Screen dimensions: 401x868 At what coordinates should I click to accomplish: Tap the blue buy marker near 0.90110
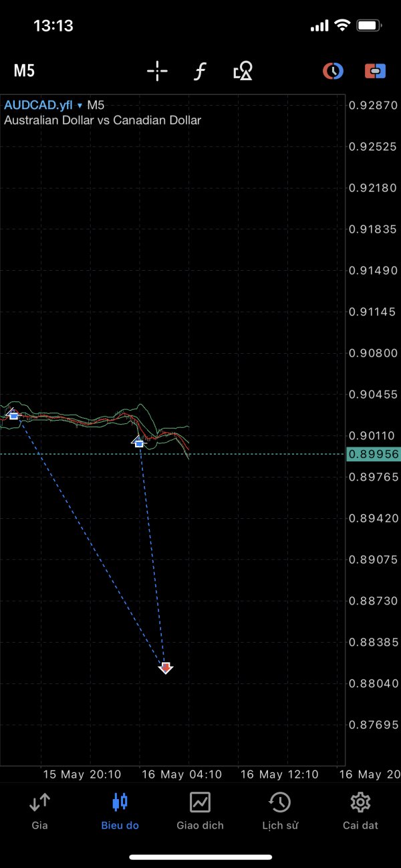click(138, 441)
